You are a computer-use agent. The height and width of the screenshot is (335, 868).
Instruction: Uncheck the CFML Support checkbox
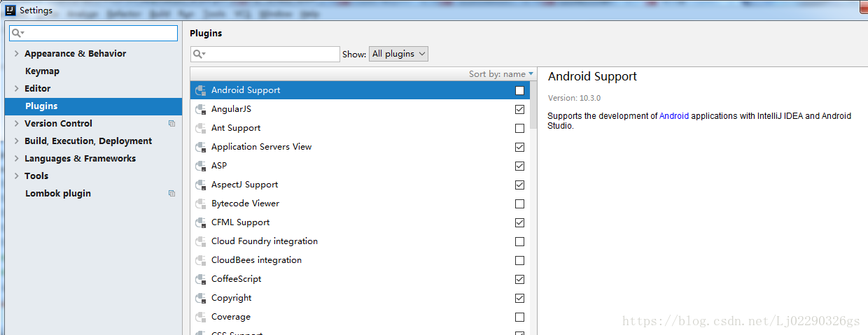pos(519,222)
